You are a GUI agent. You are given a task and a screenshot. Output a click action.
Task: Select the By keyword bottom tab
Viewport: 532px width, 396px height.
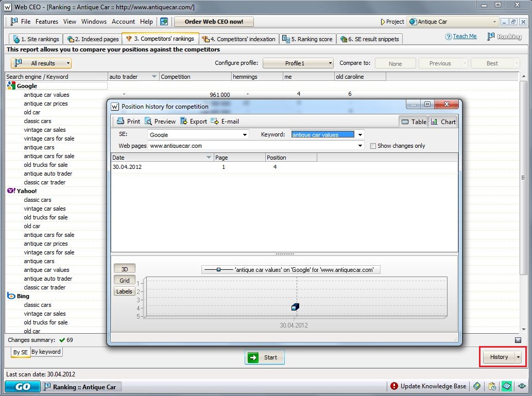click(46, 352)
